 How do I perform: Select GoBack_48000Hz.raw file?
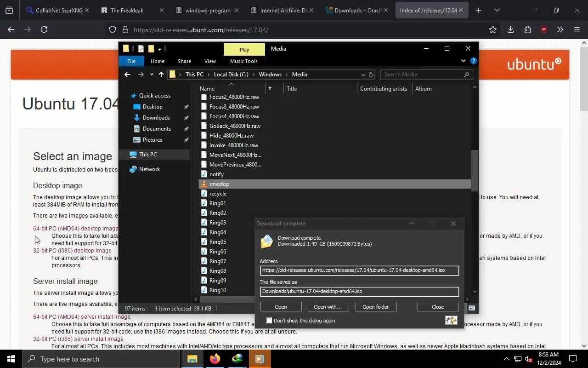[x=235, y=126]
